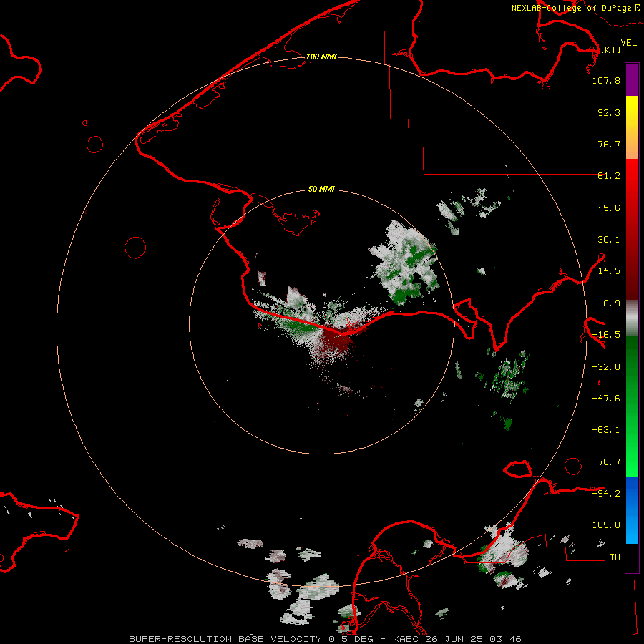Viewport: 644px width, 644px height.
Task: Pick the gray near-zero segment of the scale
Action: [x=632, y=318]
